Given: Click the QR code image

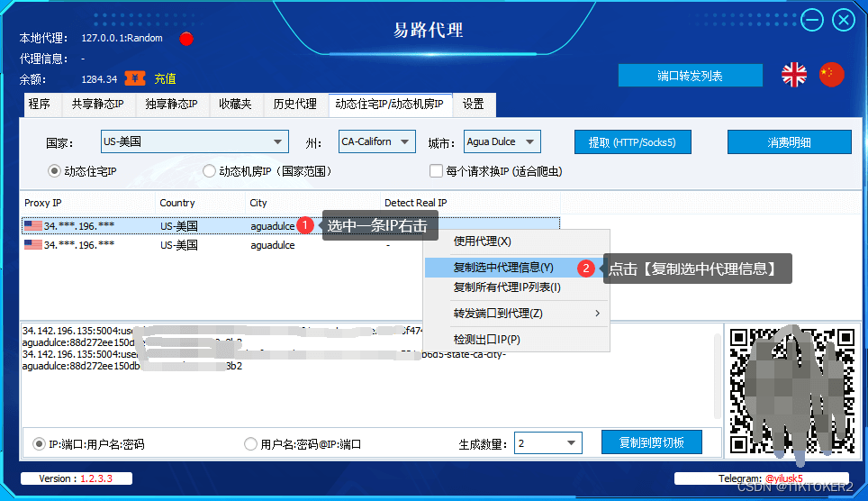Looking at the screenshot, I should (792, 391).
